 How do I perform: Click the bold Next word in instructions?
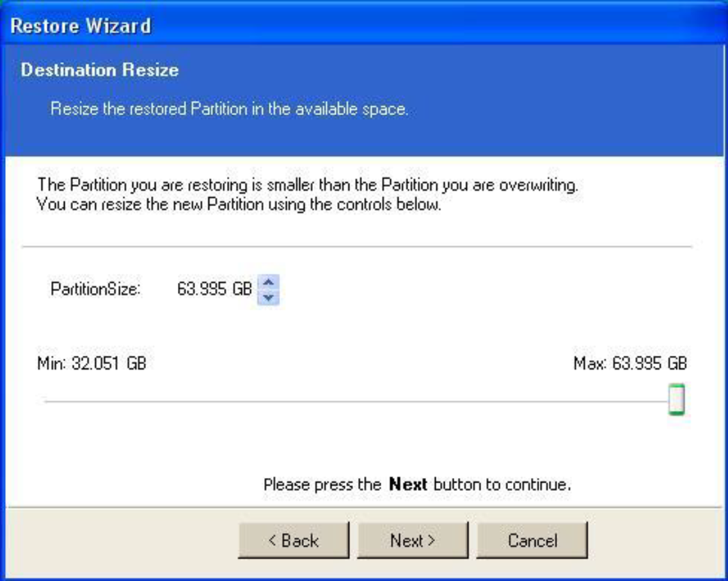point(408,484)
